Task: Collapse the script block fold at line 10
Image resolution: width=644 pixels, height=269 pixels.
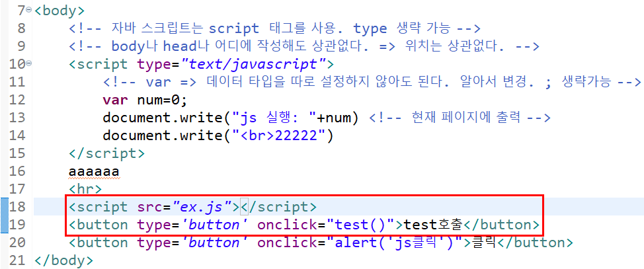Action: point(28,63)
